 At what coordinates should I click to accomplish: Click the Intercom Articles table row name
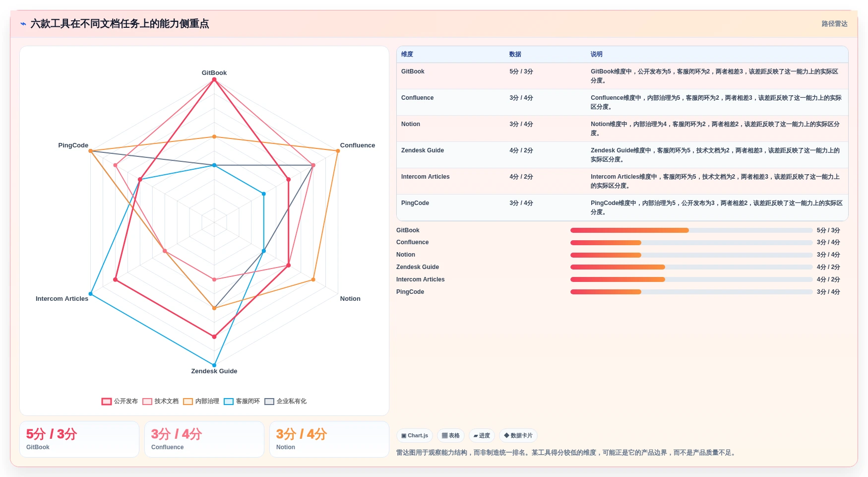point(426,177)
